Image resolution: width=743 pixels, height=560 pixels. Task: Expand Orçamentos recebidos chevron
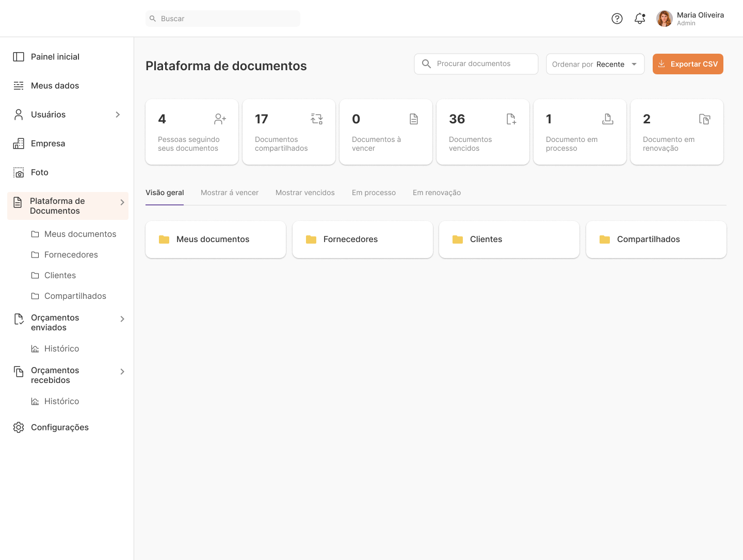click(x=122, y=372)
